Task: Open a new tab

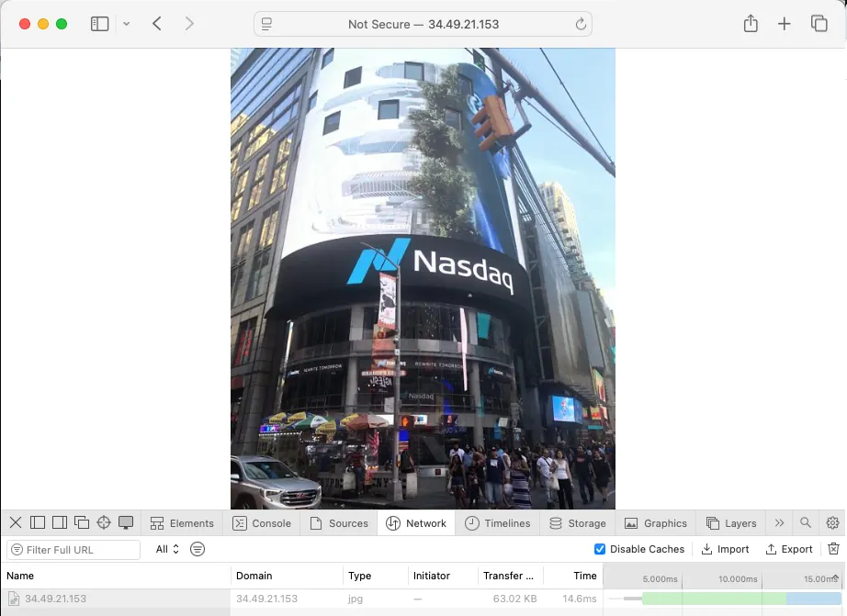Action: (784, 24)
